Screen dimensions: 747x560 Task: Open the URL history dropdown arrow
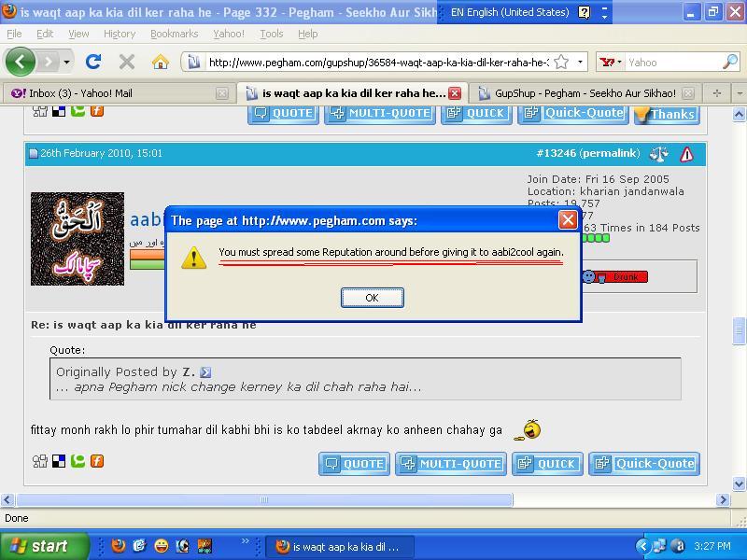[580, 63]
